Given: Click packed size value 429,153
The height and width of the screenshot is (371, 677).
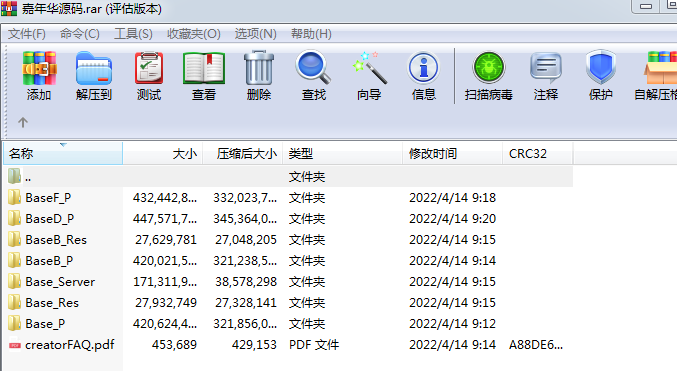Looking at the screenshot, I should [254, 345].
